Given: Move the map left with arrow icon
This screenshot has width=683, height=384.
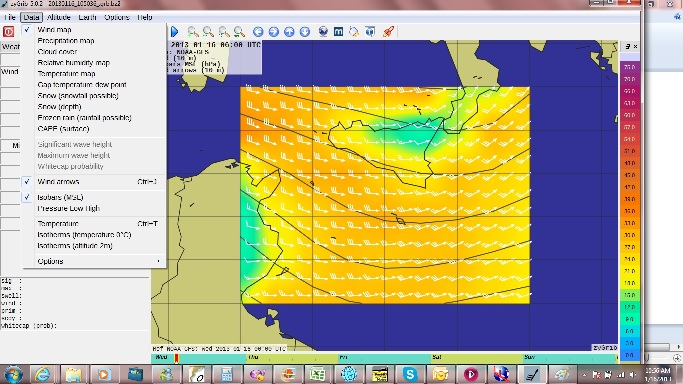Looking at the screenshot, I should tap(258, 31).
